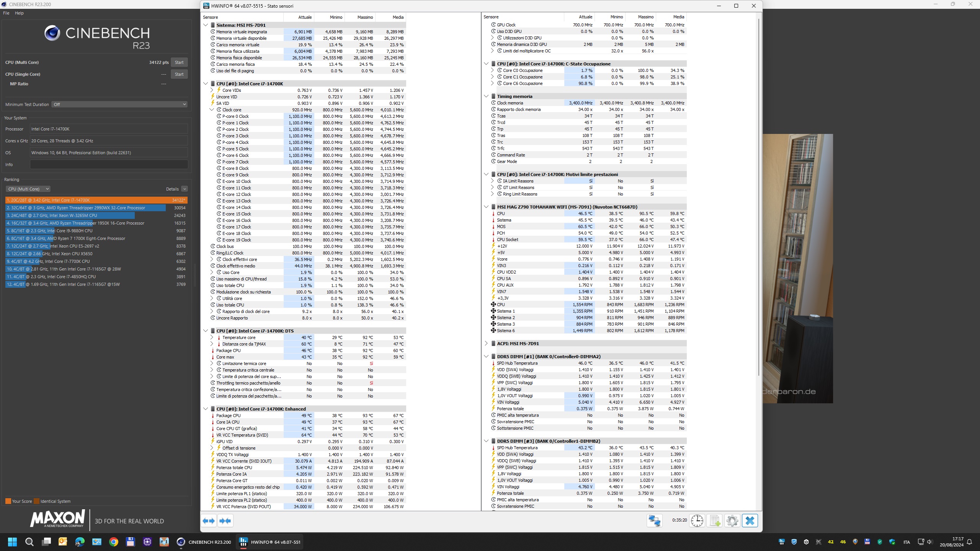
Task: Click the Processor field Intel Core i7-14700K
Action: [109, 129]
